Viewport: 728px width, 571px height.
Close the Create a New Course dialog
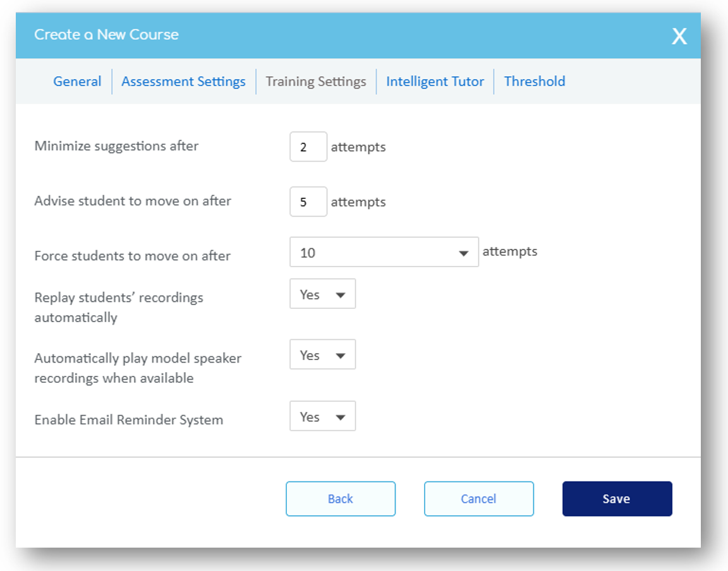click(679, 37)
